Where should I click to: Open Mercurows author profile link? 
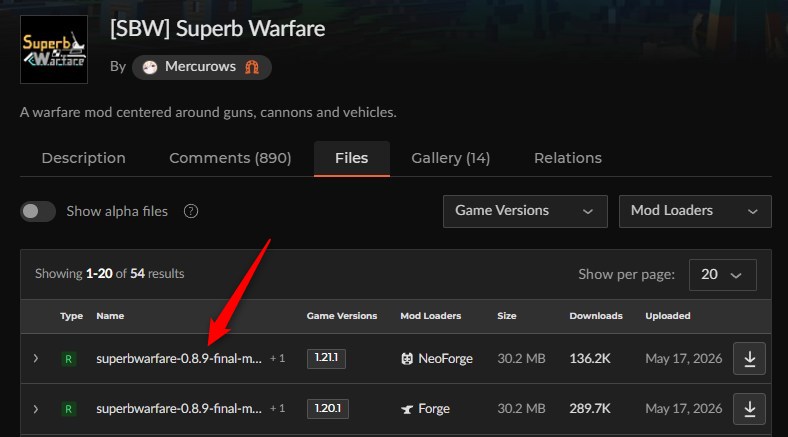(202, 67)
